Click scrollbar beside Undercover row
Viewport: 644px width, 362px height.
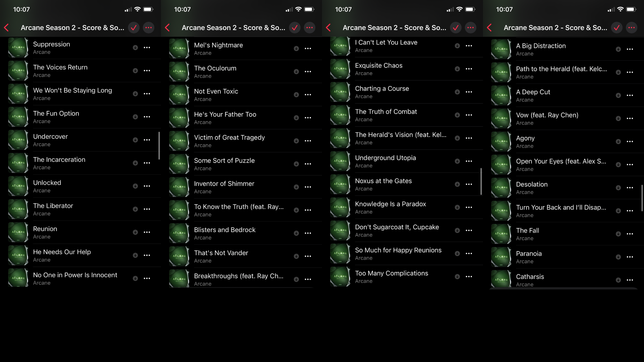pos(159,145)
